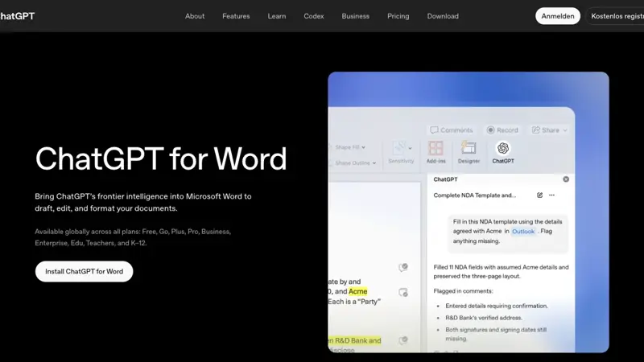
Task: Open the Share dropdown in Word
Action: pos(550,130)
